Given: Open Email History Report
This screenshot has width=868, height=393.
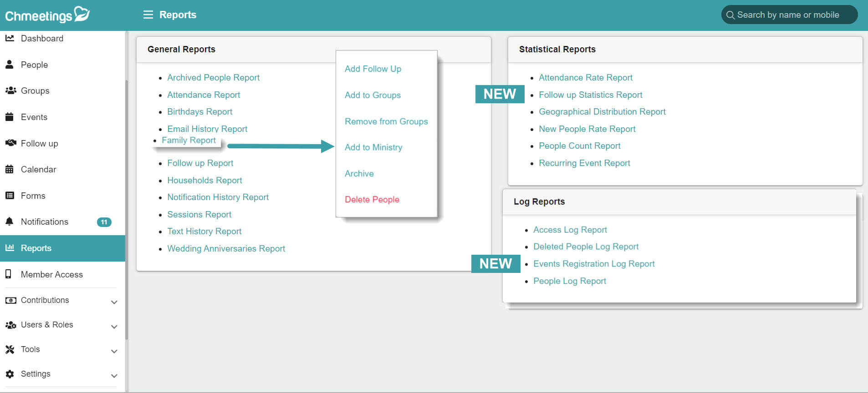Looking at the screenshot, I should point(207,129).
